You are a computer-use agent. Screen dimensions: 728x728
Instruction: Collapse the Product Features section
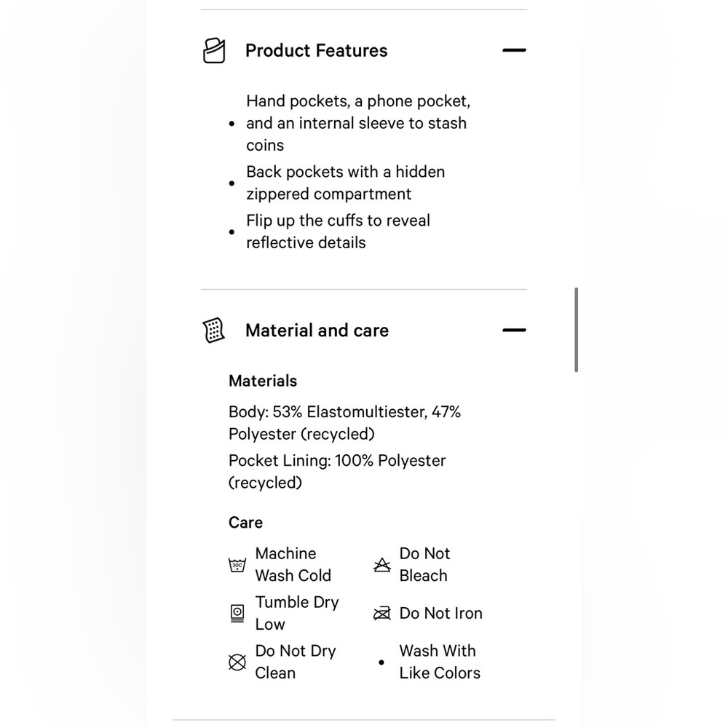(x=514, y=50)
